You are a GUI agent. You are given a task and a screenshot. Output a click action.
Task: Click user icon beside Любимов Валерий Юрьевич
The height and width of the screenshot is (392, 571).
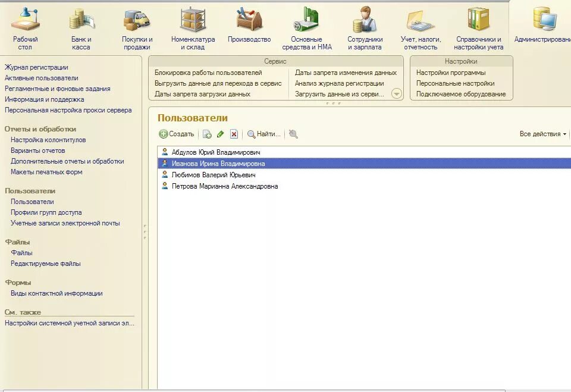point(165,174)
